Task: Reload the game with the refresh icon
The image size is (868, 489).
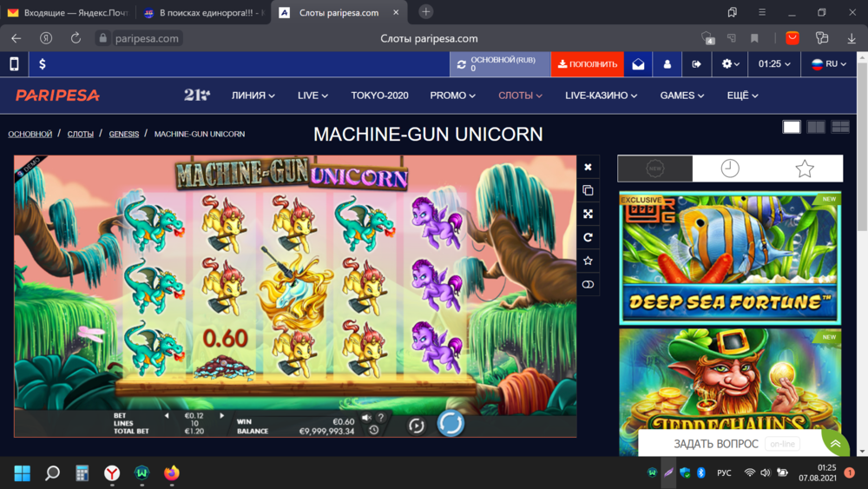Action: pyautogui.click(x=588, y=238)
